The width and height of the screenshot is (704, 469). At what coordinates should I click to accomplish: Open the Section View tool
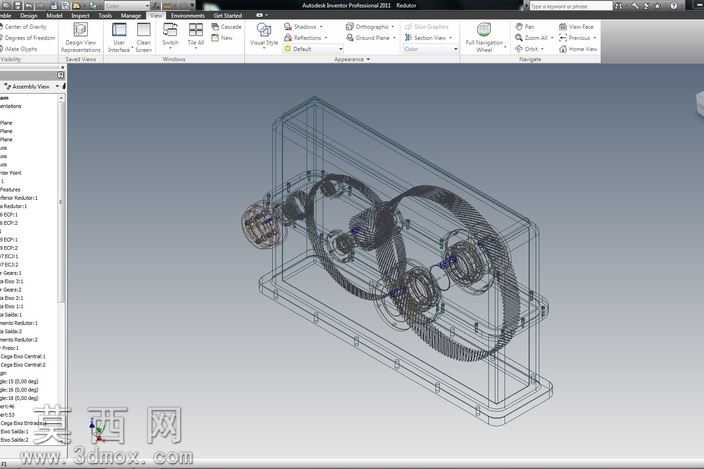click(426, 38)
